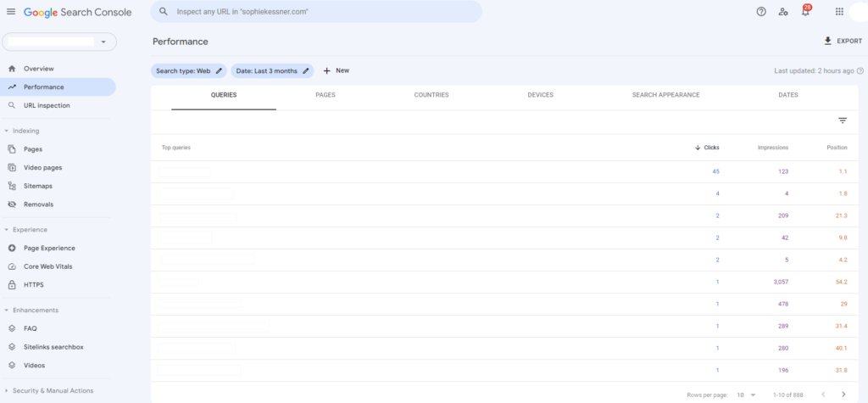
Task: Edit Search type: Web pencil icon
Action: click(219, 71)
